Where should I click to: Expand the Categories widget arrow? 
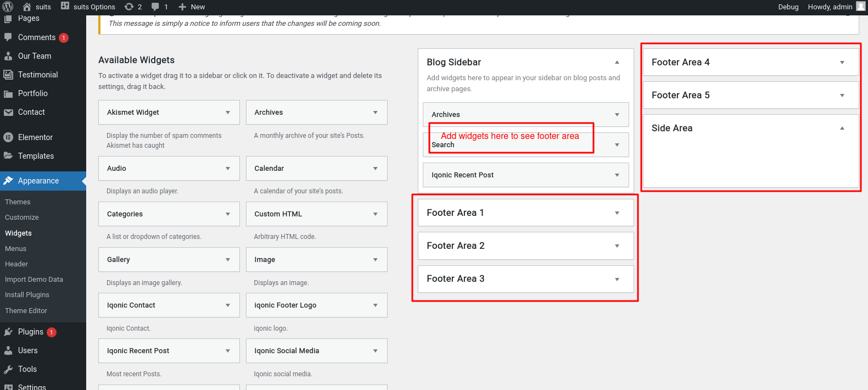[x=228, y=214]
